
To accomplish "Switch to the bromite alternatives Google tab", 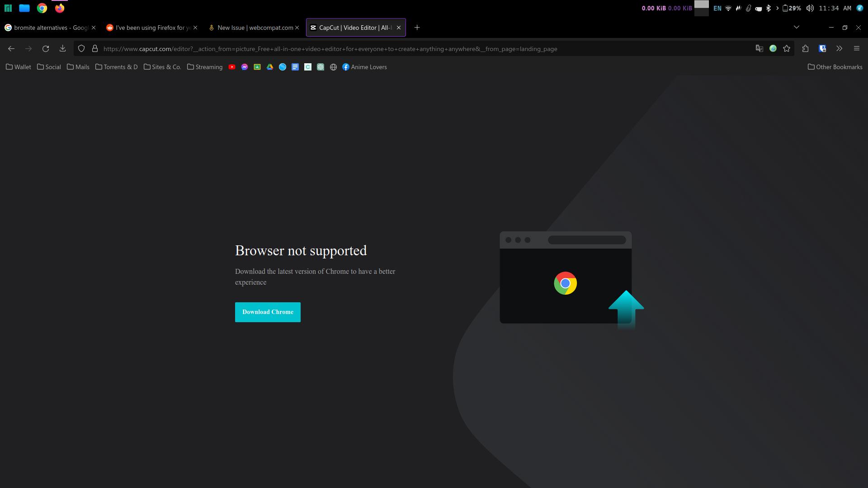I will [47, 28].
